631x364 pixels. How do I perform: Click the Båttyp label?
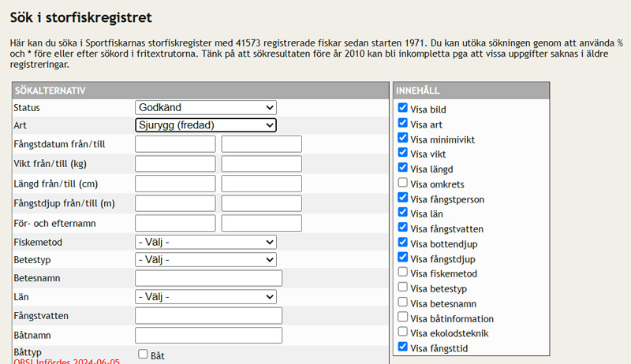[28, 352]
